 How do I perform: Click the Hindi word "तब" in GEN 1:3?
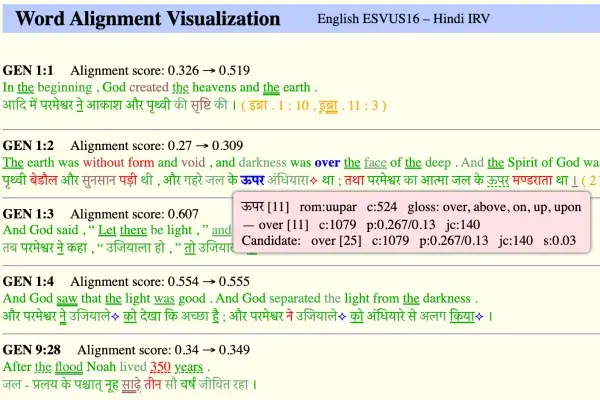click(10, 248)
